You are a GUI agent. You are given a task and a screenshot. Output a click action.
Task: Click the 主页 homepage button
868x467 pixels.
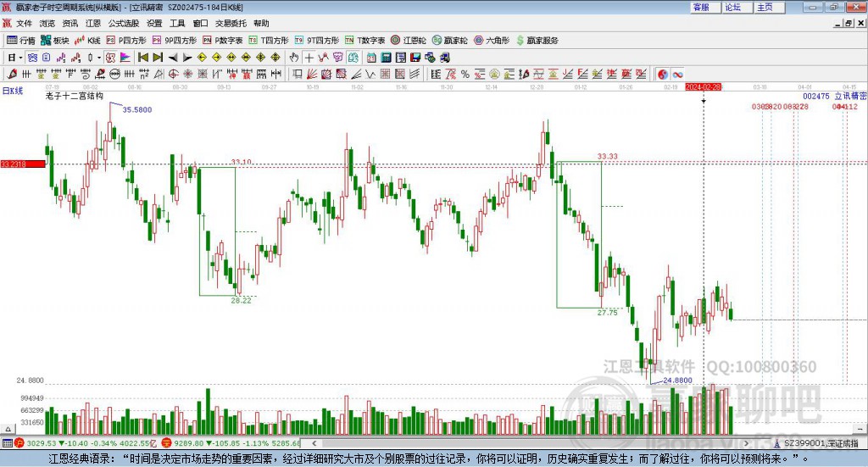pos(770,7)
